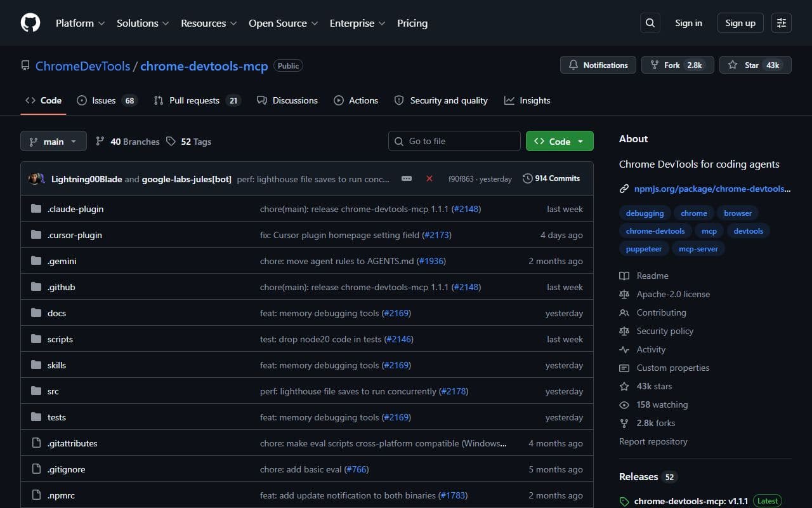Screen dimensions: 812x508
Task: Click the branches icon beside 40 Branches
Action: (100, 141)
